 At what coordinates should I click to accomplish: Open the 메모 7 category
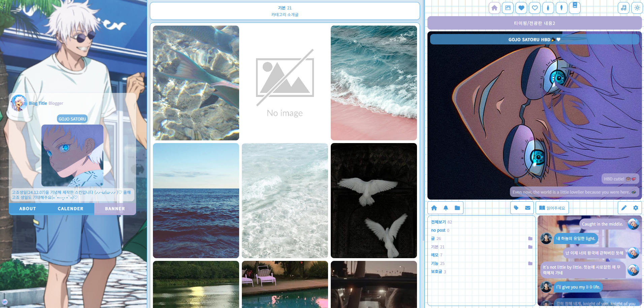(x=437, y=255)
